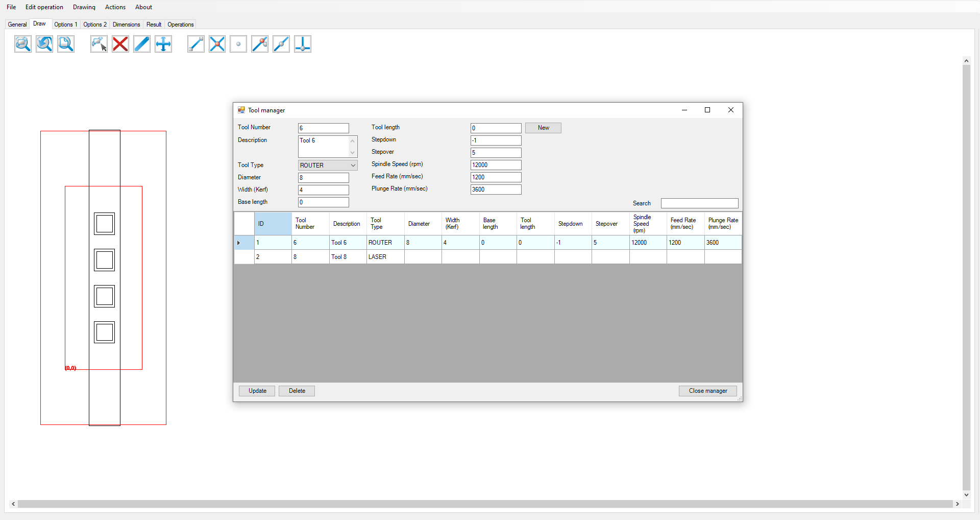Viewport: 980px width, 520px height.
Task: Select the top small square in drawing
Action: tap(105, 224)
